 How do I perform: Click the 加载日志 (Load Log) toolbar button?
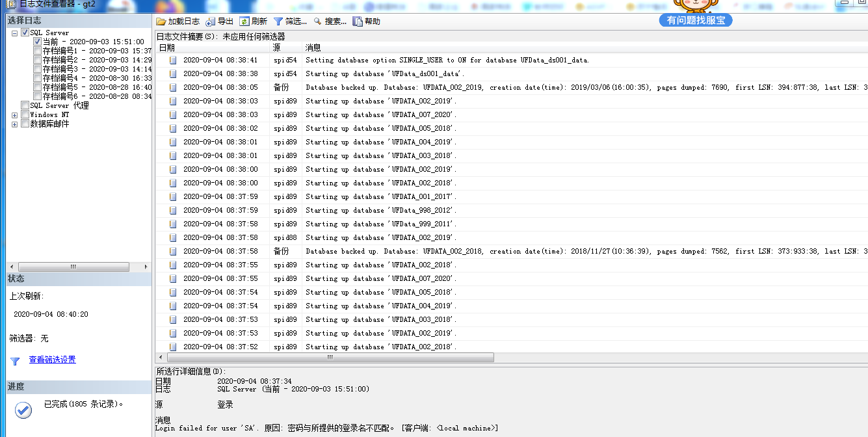[178, 21]
